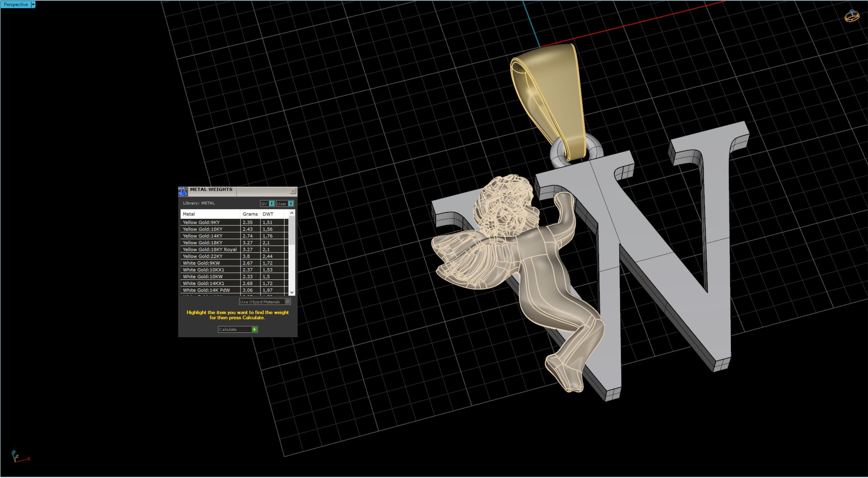Click the view rotation ring icon in top-right corner

(853, 16)
